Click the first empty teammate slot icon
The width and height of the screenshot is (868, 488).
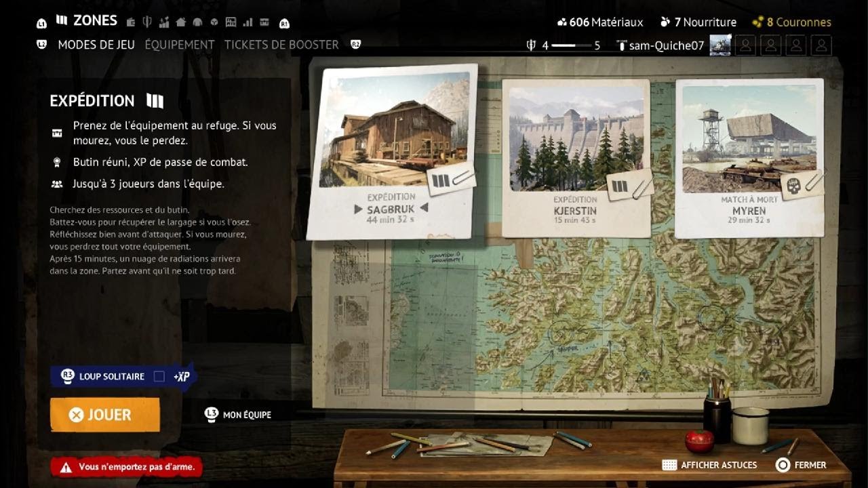click(x=745, y=45)
